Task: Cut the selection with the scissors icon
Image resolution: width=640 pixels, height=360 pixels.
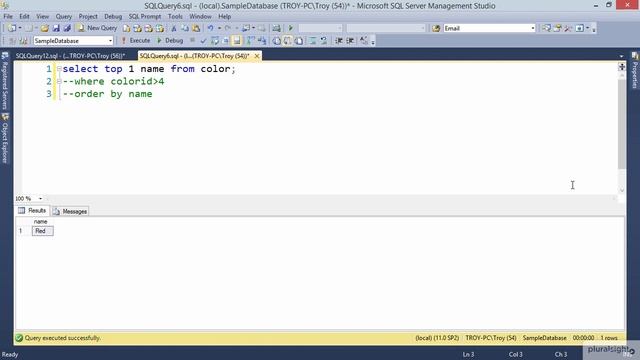Action: [174, 28]
